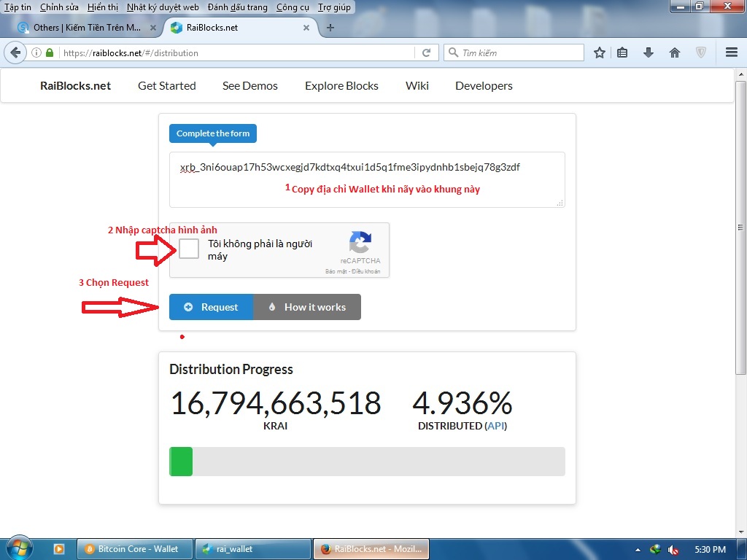Open Nhật ký duyệt web menu
This screenshot has width=747, height=560.
pos(163,7)
